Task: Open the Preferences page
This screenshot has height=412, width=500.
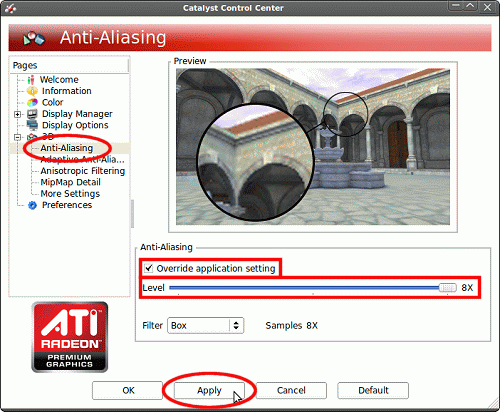Action: point(67,205)
